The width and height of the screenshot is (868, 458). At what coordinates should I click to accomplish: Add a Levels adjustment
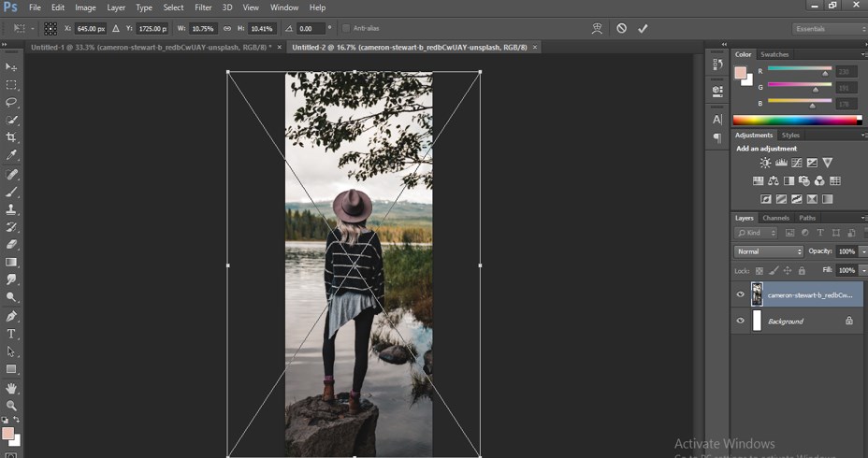(x=781, y=163)
